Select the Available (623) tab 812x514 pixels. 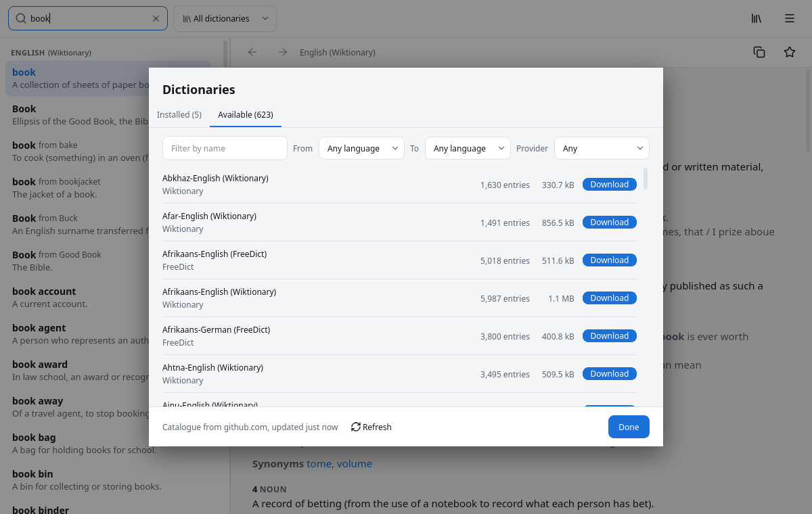246,115
